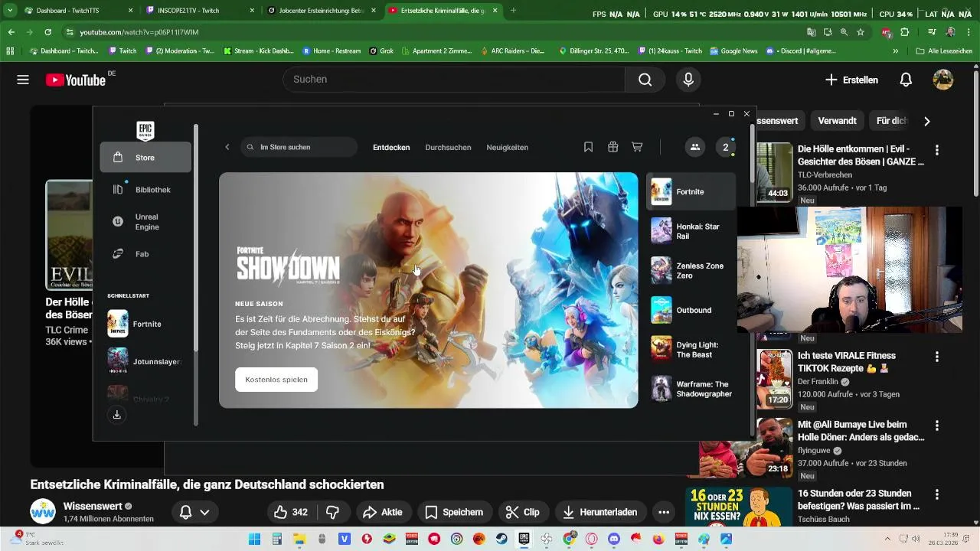Click the gift icon in Epic store header
Image resolution: width=980 pixels, height=551 pixels.
612,147
